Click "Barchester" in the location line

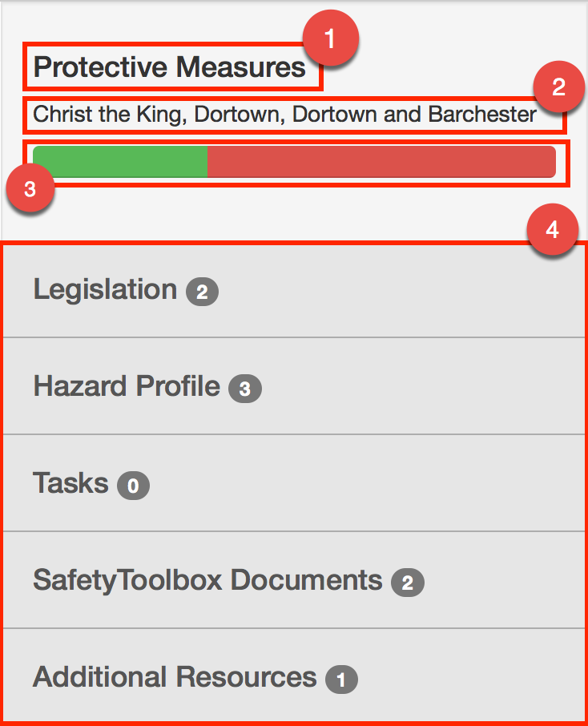click(x=482, y=115)
